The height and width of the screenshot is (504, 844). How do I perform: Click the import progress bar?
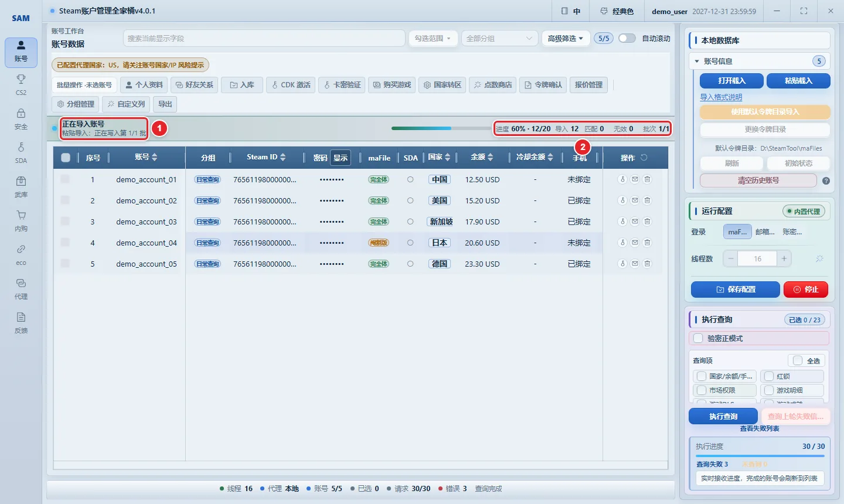point(441,128)
